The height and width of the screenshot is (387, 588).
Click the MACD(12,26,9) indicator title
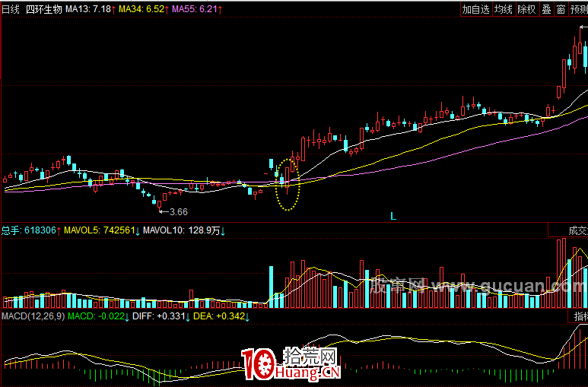pyautogui.click(x=33, y=316)
